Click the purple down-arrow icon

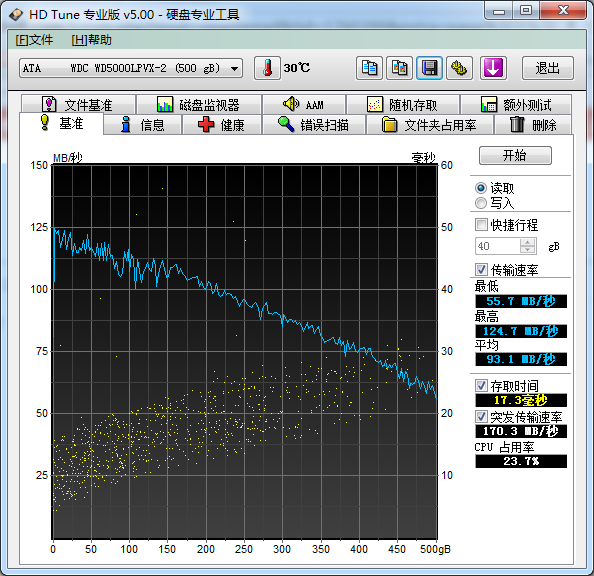[493, 68]
